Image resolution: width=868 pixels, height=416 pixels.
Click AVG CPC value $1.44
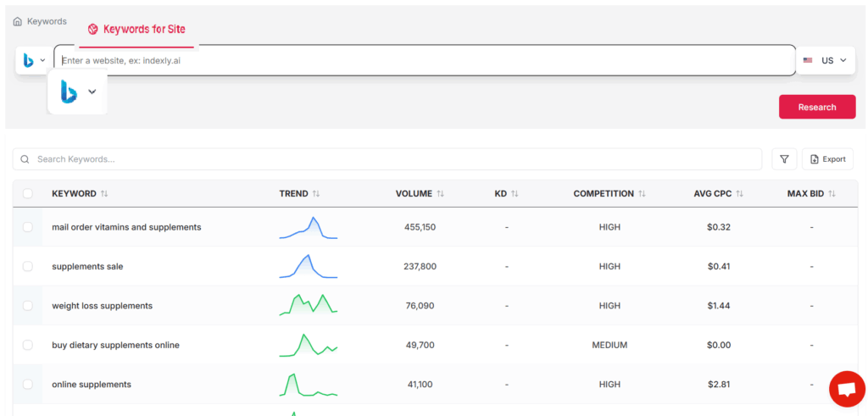[x=719, y=305]
